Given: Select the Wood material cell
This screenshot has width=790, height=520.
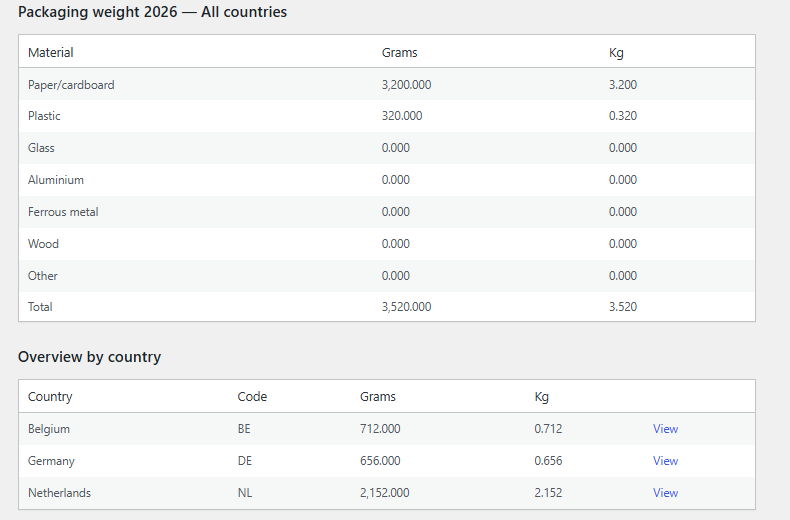Looking at the screenshot, I should (x=43, y=244).
